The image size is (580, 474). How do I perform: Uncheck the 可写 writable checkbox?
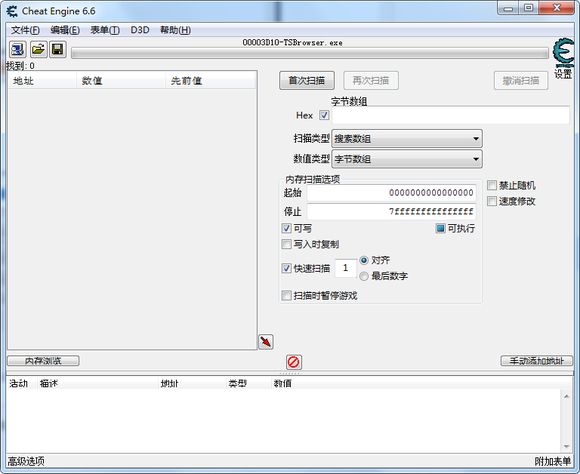[286, 228]
